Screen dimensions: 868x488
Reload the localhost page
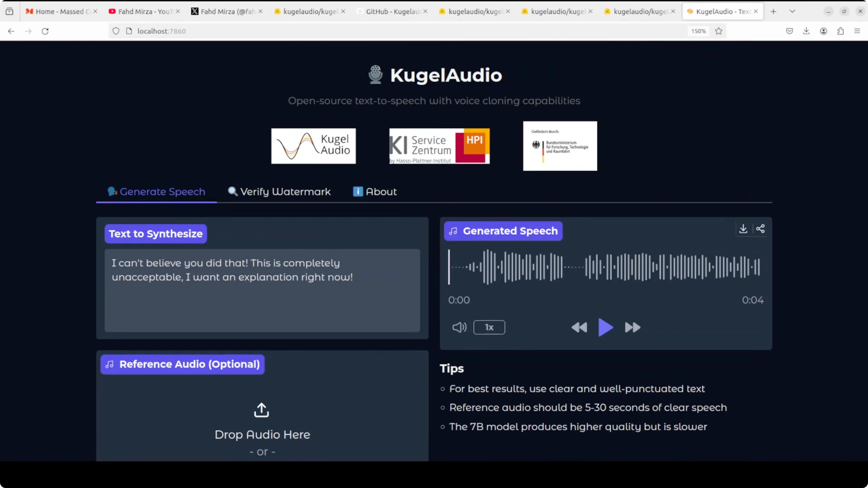point(45,31)
